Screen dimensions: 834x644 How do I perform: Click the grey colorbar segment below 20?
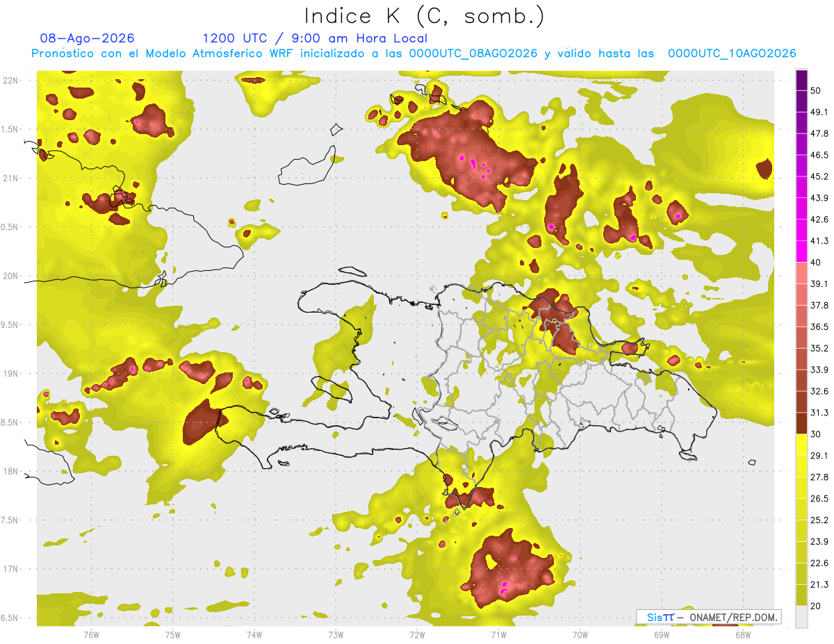click(801, 616)
